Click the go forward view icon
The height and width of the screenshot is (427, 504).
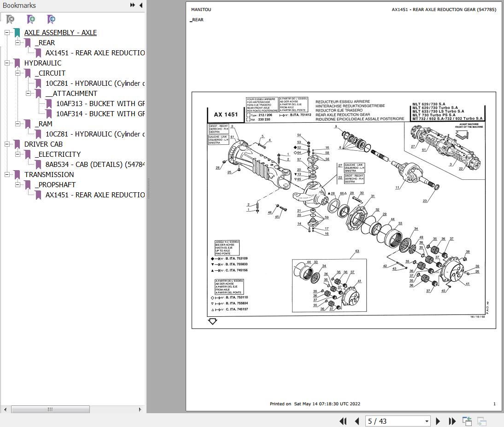coord(481,421)
